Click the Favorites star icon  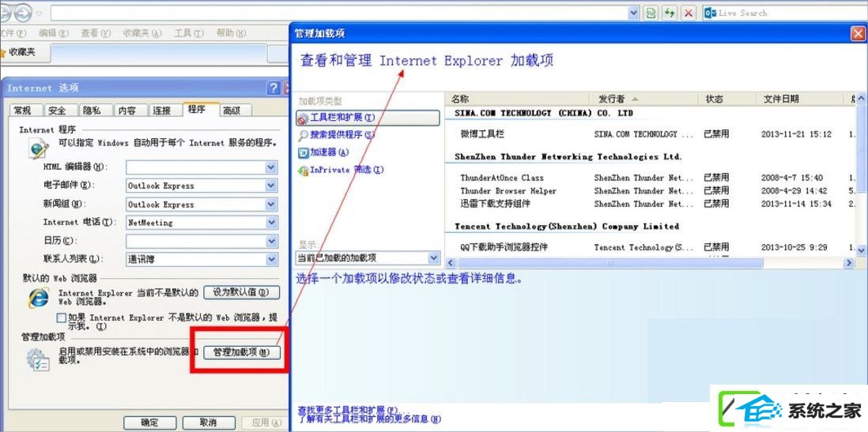click(2, 52)
